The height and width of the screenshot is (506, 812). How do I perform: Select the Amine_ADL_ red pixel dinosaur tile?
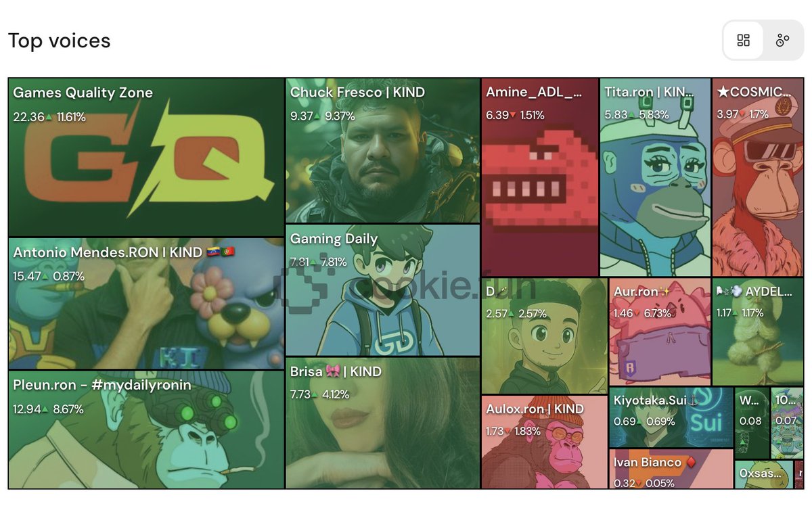[x=540, y=177]
